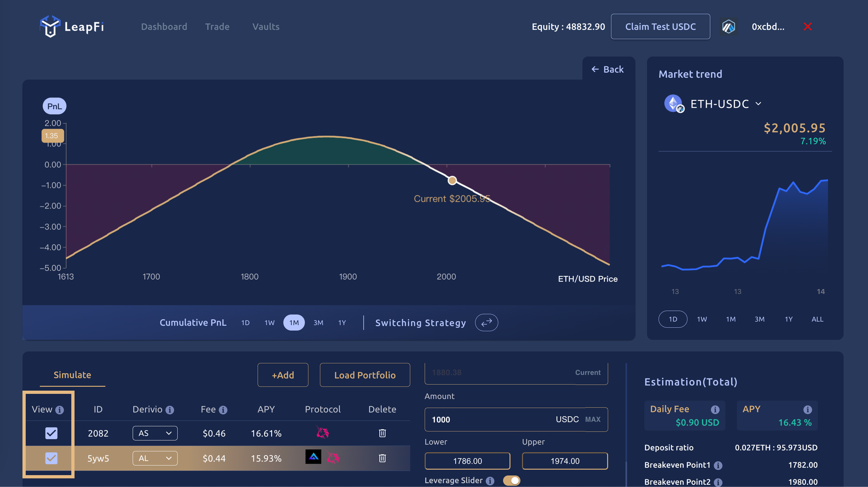The height and width of the screenshot is (487, 868).
Task: Toggle the Leverage Slider switch
Action: (x=512, y=481)
